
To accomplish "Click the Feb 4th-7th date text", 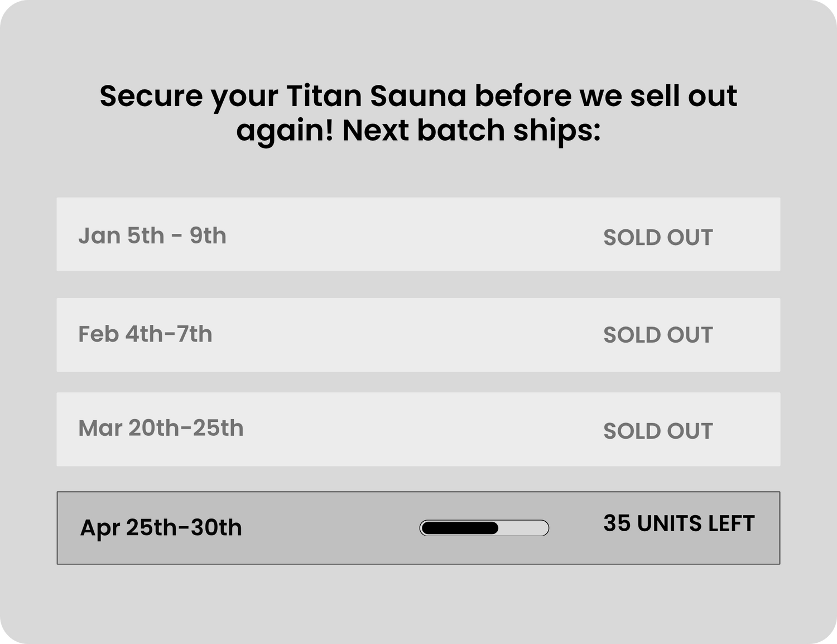I will click(145, 334).
